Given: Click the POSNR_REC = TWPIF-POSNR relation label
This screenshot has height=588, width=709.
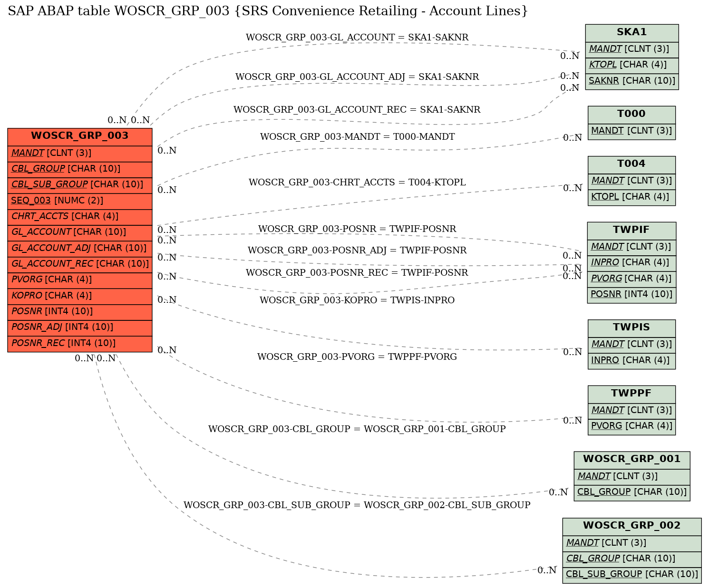Looking at the screenshot, I should [357, 273].
